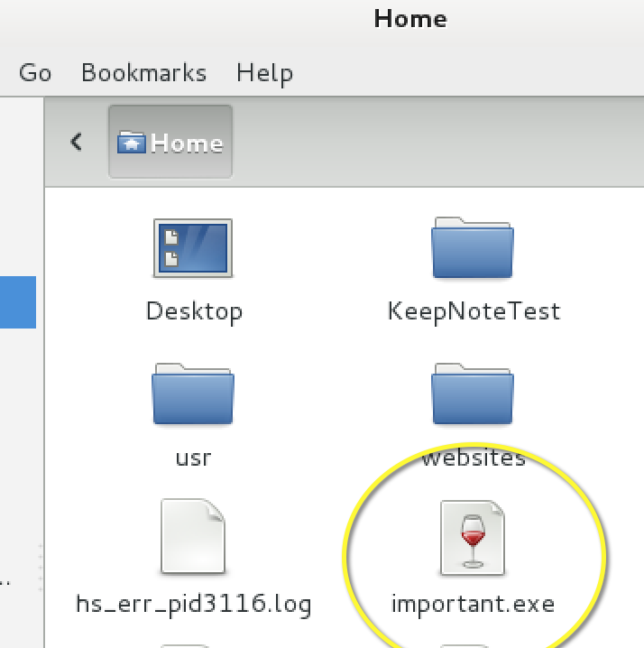The height and width of the screenshot is (648, 644).
Task: Click the KeepNoteTest folder name label
Action: point(473,312)
